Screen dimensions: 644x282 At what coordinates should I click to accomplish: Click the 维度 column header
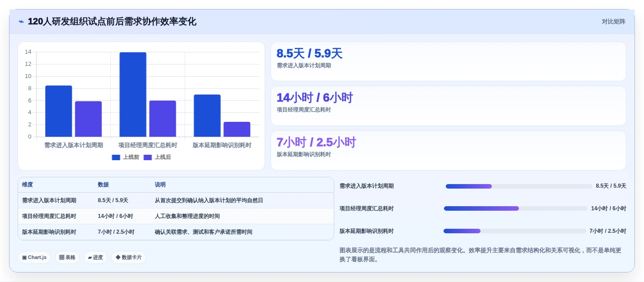[x=28, y=185]
